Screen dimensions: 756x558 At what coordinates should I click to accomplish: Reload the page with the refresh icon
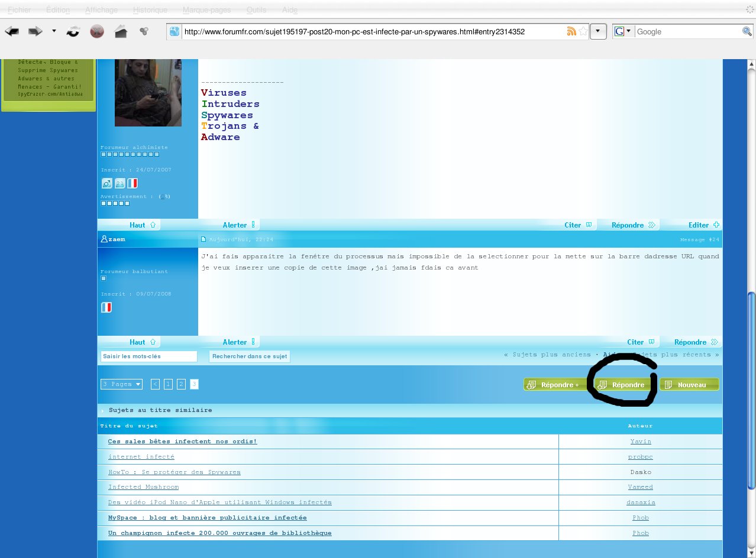click(x=73, y=32)
